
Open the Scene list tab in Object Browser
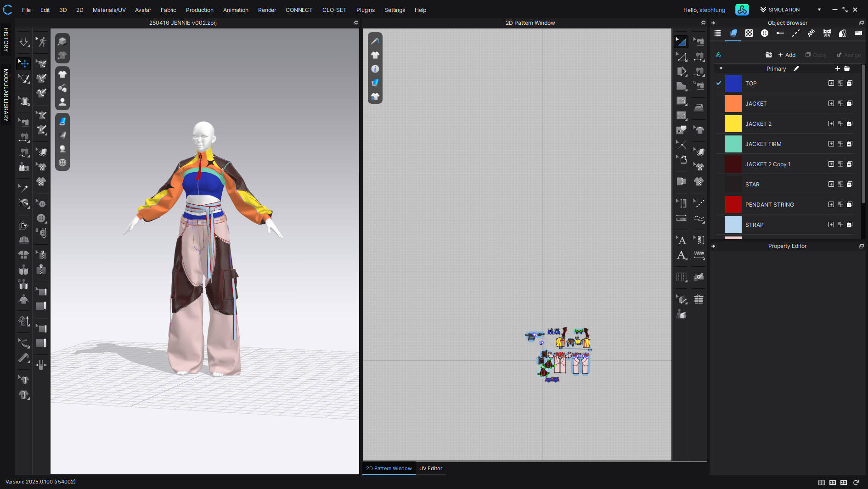[x=717, y=33]
